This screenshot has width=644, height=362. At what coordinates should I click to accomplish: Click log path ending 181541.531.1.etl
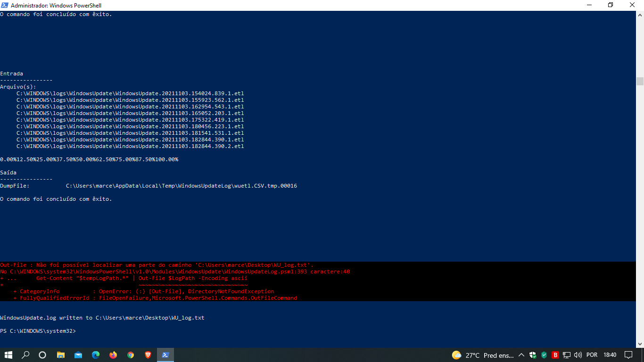pos(130,133)
